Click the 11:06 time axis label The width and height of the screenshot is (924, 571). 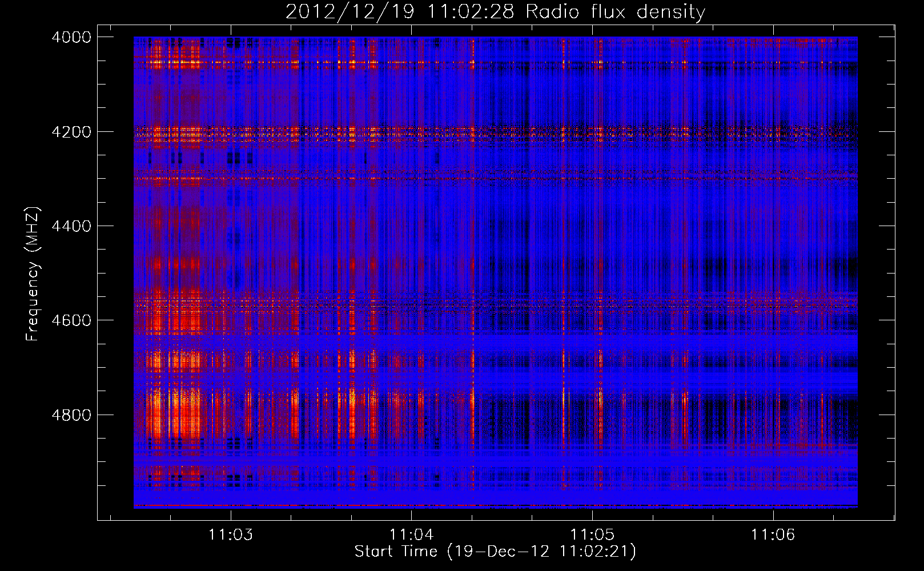pyautogui.click(x=773, y=535)
